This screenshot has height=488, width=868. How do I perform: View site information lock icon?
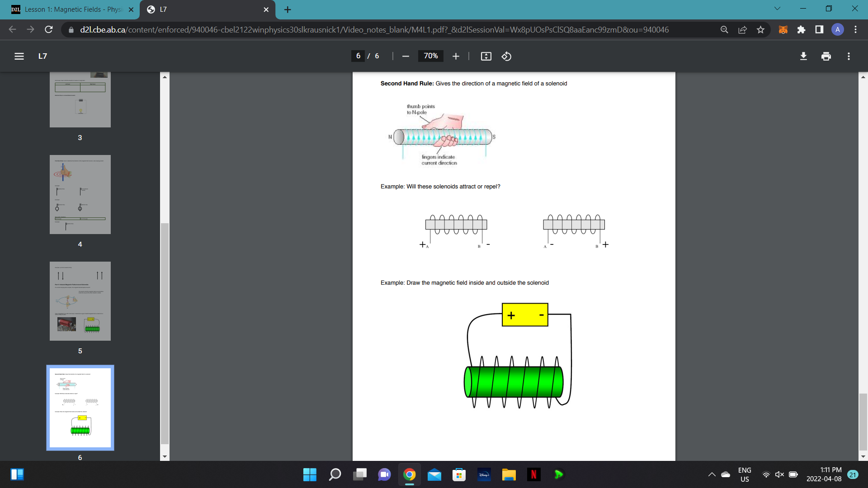pyautogui.click(x=71, y=29)
